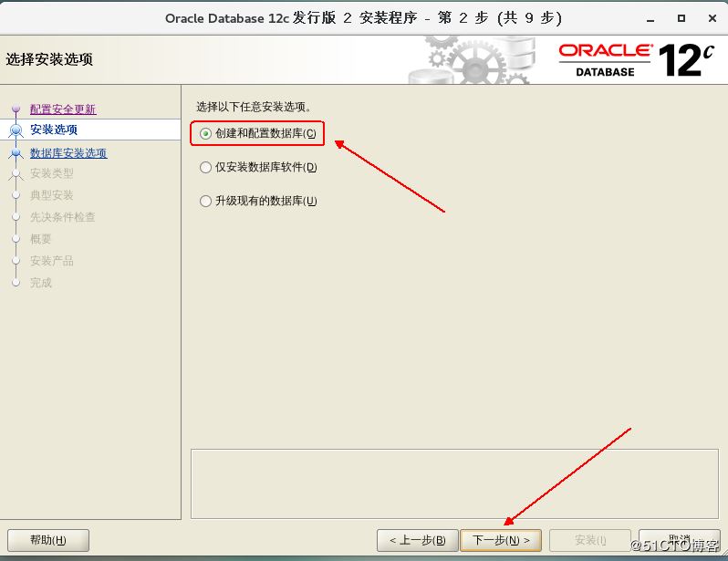728x561 pixels.
Task: Go to the 数据库安装选项 step link
Action: coord(68,153)
